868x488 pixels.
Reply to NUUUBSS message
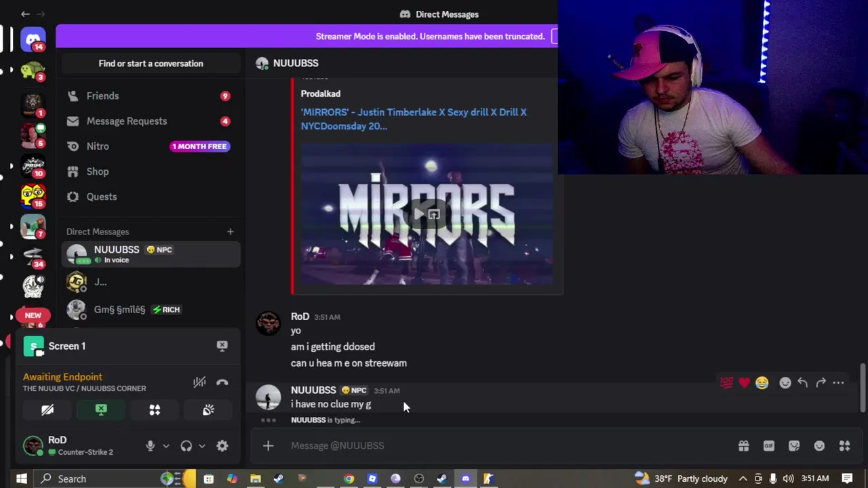(802, 383)
